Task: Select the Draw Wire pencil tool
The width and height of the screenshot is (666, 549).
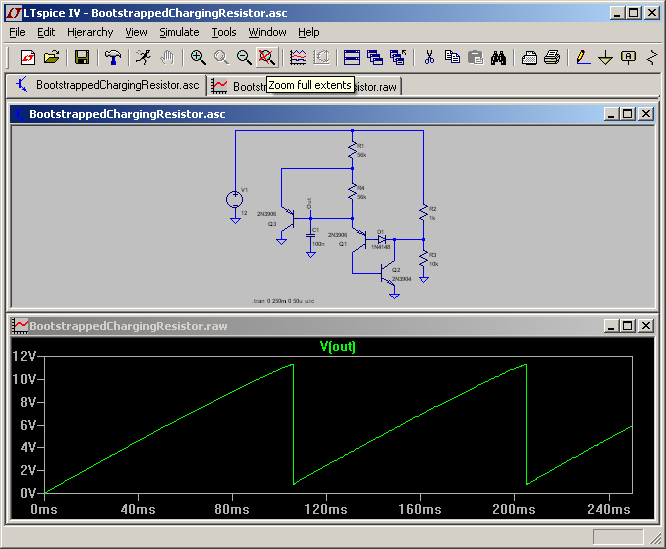Action: coord(582,58)
